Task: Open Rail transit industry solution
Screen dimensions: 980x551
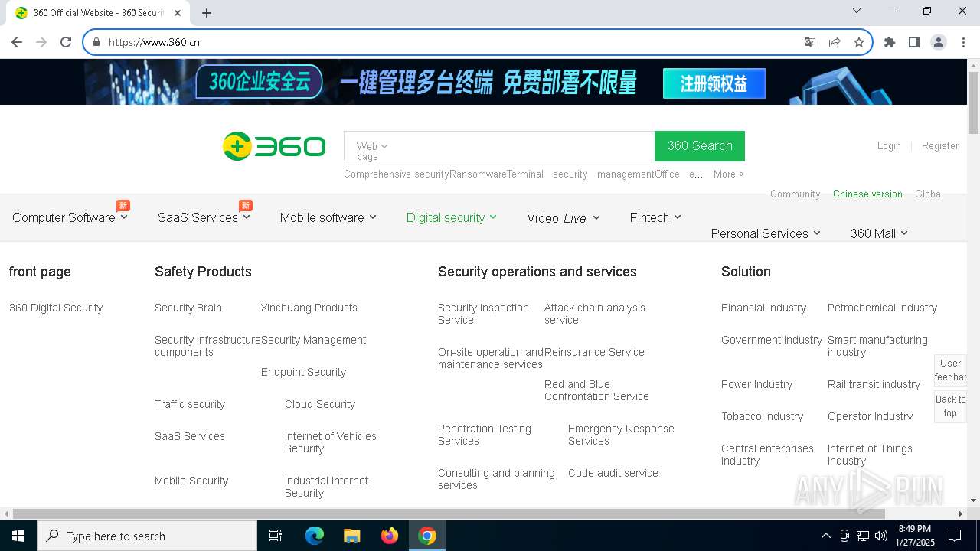Action: (874, 384)
